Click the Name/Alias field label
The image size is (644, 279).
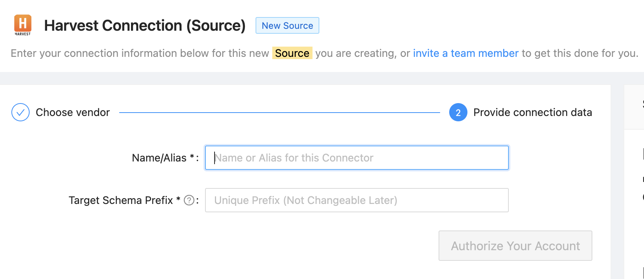pyautogui.click(x=159, y=158)
